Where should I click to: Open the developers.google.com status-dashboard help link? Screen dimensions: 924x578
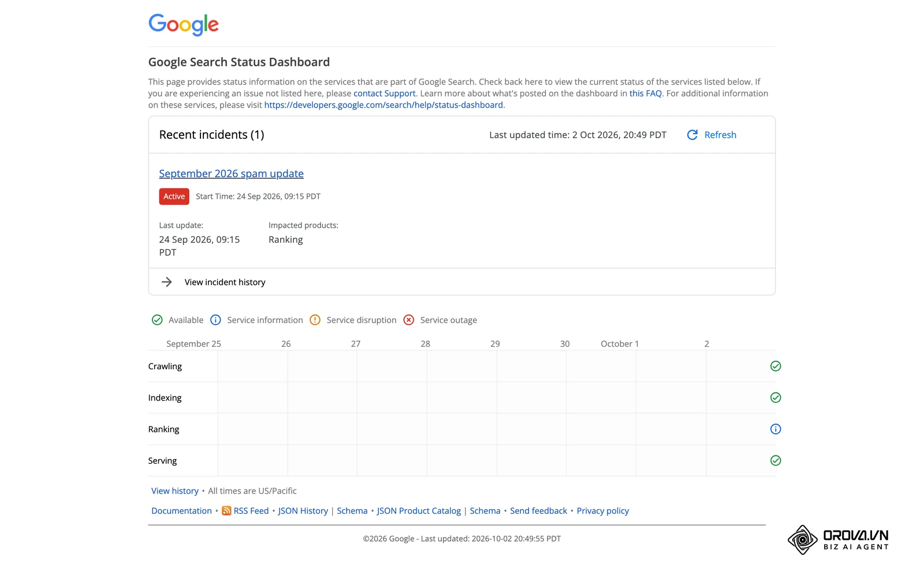pos(383,105)
